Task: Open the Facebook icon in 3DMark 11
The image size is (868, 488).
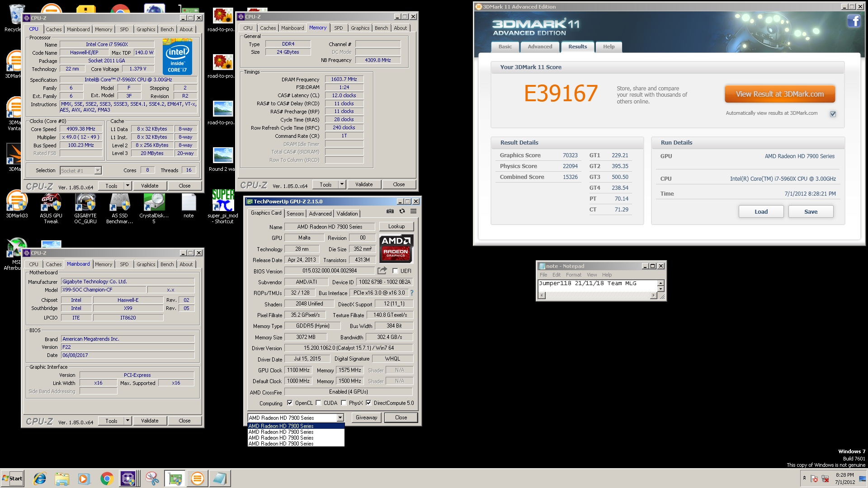Action: [854, 21]
